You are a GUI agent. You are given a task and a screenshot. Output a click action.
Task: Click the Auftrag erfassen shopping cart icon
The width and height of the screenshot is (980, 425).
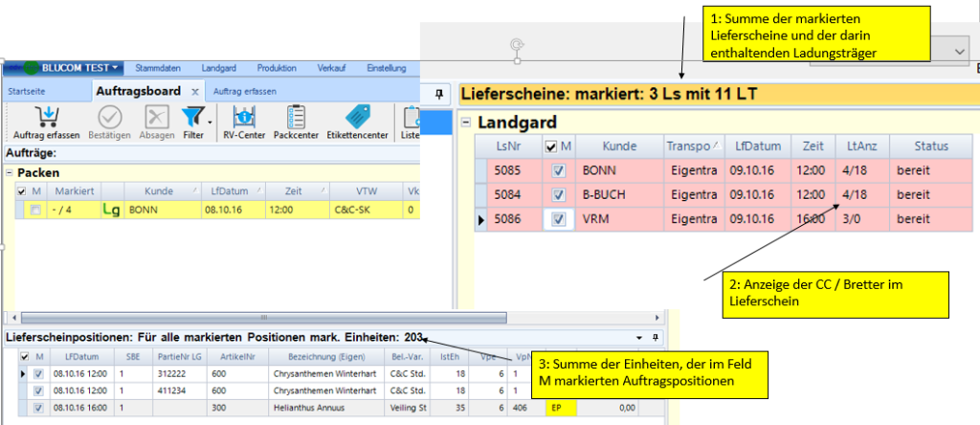46,117
